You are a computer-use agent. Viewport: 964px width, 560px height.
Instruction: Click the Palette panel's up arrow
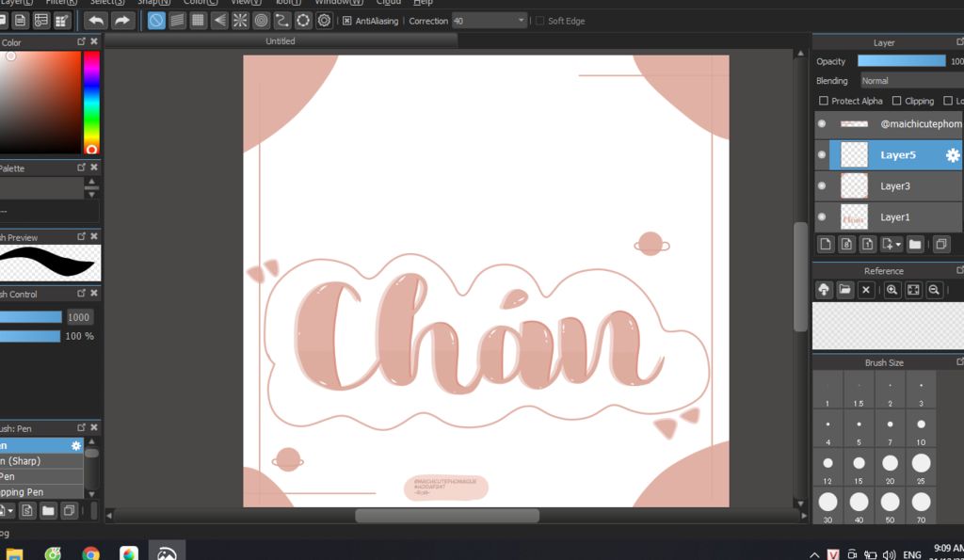pos(91,182)
